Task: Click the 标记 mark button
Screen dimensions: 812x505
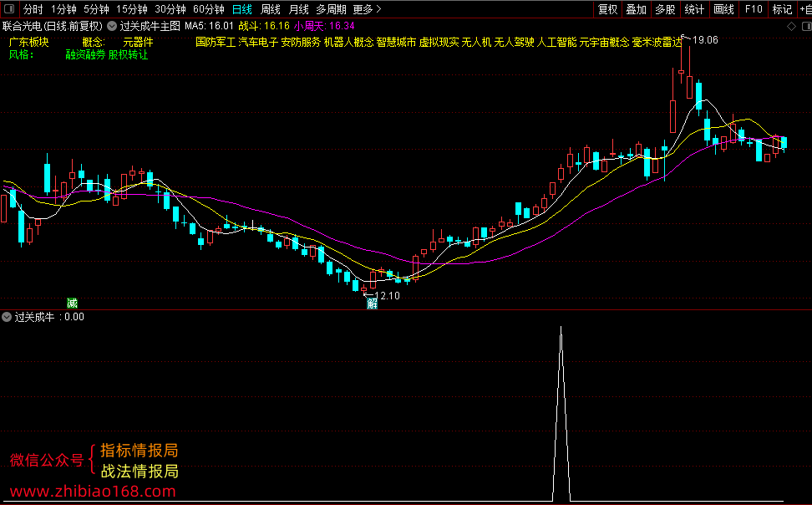Action: [x=783, y=9]
